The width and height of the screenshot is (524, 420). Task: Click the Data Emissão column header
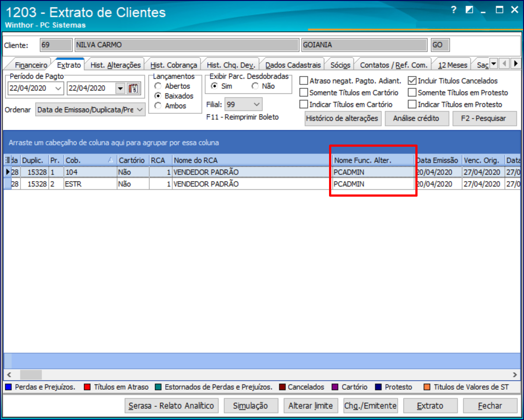[x=439, y=160]
